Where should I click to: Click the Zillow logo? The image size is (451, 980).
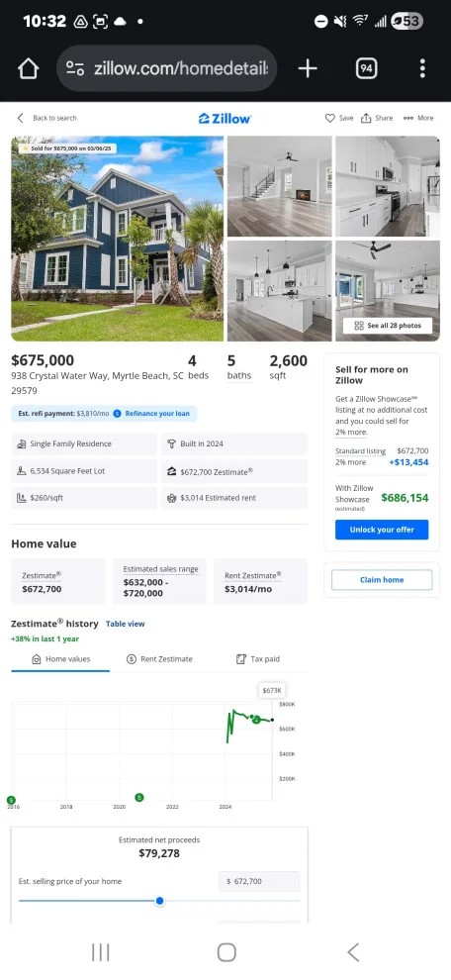tap(225, 118)
